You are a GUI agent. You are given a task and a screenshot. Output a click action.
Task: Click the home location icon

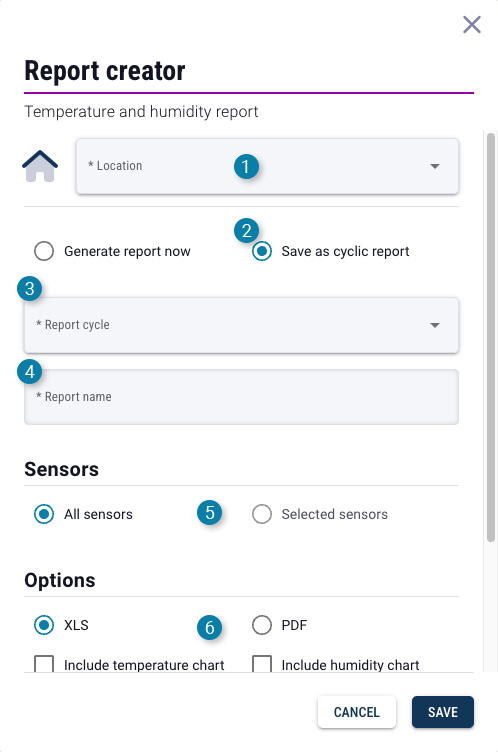40,166
